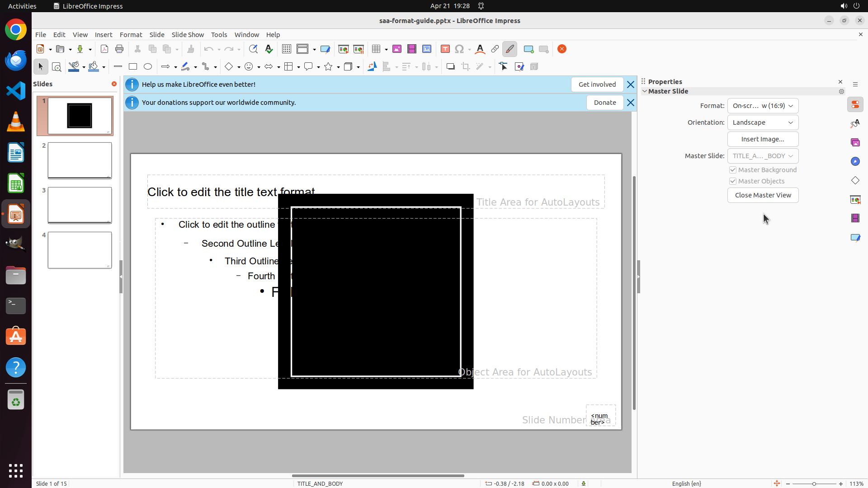Image resolution: width=868 pixels, height=488 pixels.
Task: Open the Gallery sidebar panel
Action: [x=855, y=142]
